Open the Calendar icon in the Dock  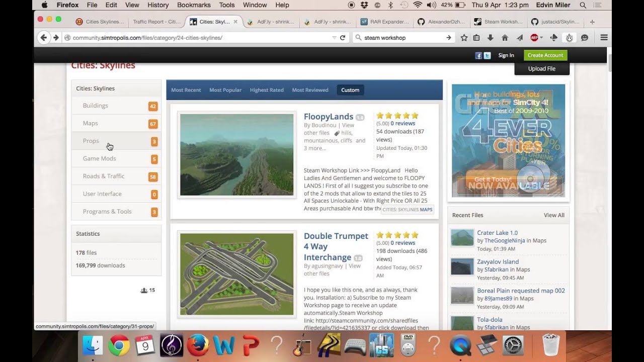[x=145, y=346]
